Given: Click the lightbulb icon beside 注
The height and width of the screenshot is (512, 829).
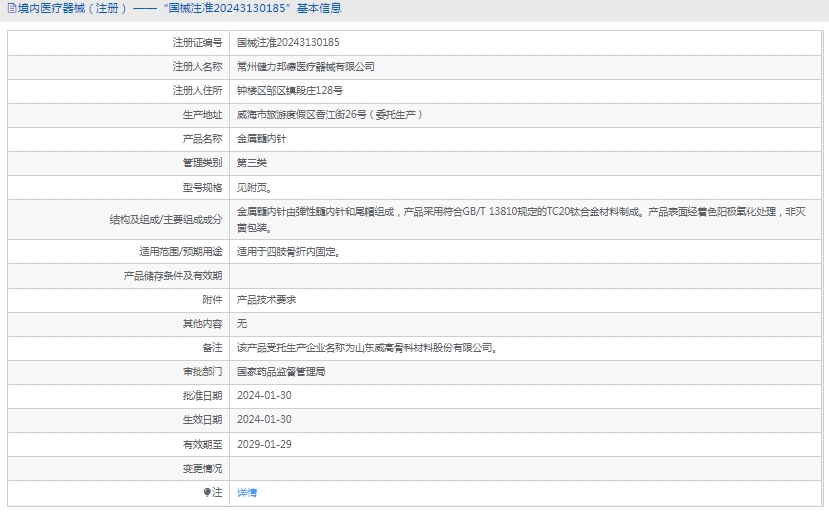Looking at the screenshot, I should 207,492.
